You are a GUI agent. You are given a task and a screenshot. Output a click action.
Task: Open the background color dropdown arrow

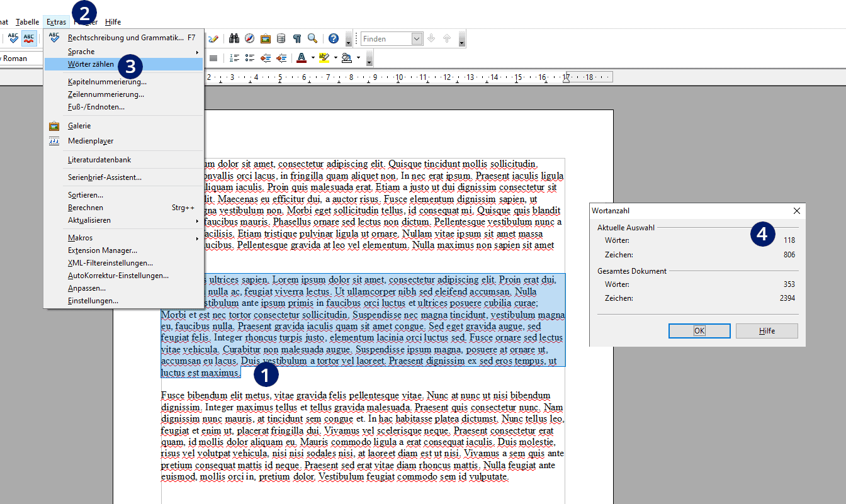(x=358, y=58)
